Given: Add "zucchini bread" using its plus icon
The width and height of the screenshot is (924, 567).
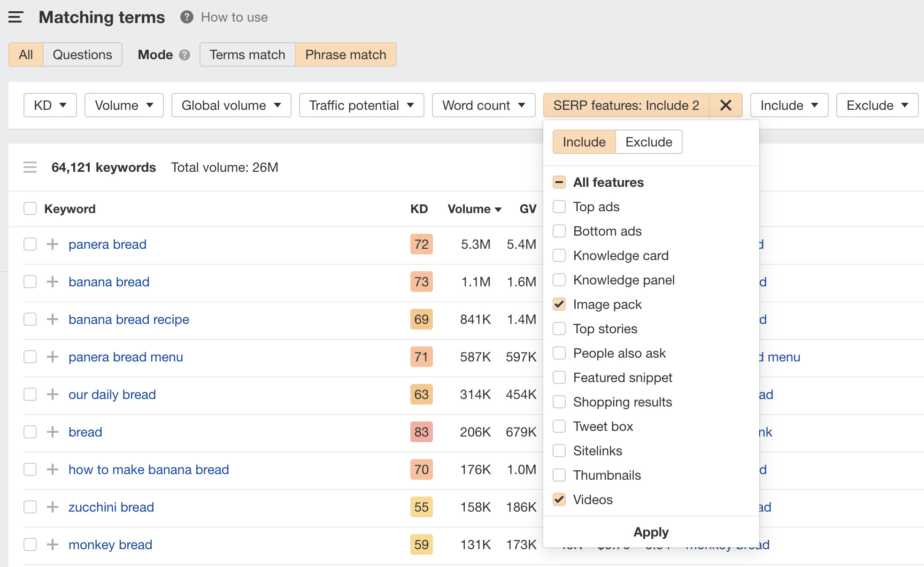Looking at the screenshot, I should pos(52,507).
